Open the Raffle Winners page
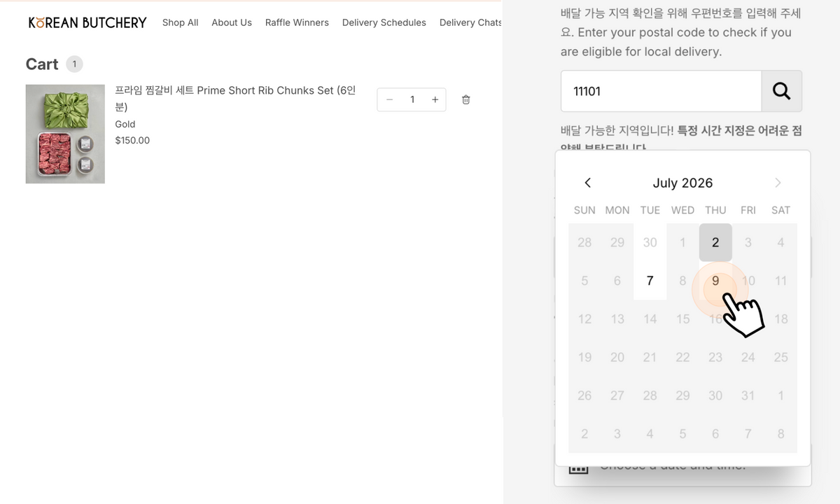The height and width of the screenshot is (504, 840). pos(297,22)
